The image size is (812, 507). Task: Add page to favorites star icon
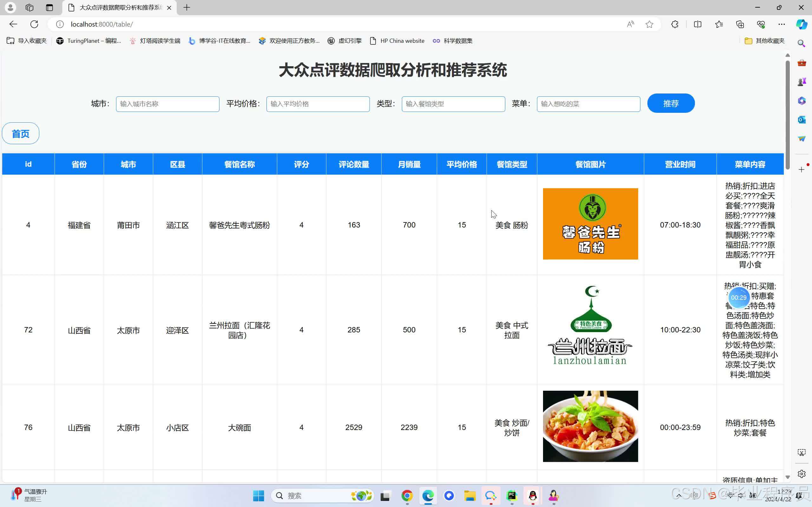tap(649, 24)
